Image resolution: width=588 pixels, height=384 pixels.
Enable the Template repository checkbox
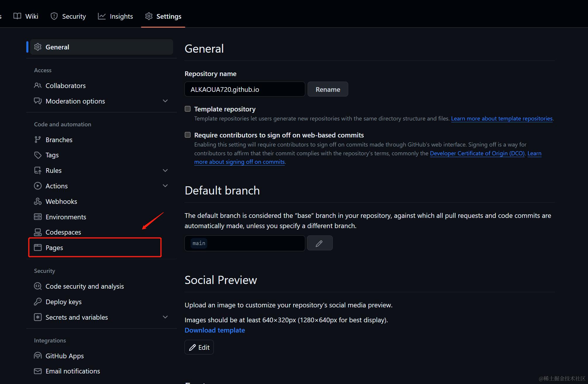pyautogui.click(x=188, y=109)
